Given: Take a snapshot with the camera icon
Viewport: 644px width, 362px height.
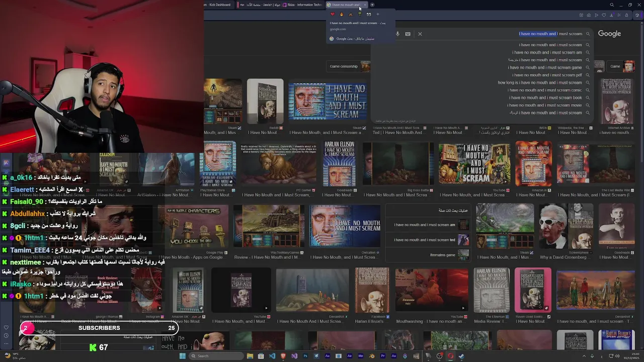Looking at the screenshot, I should (x=589, y=15).
